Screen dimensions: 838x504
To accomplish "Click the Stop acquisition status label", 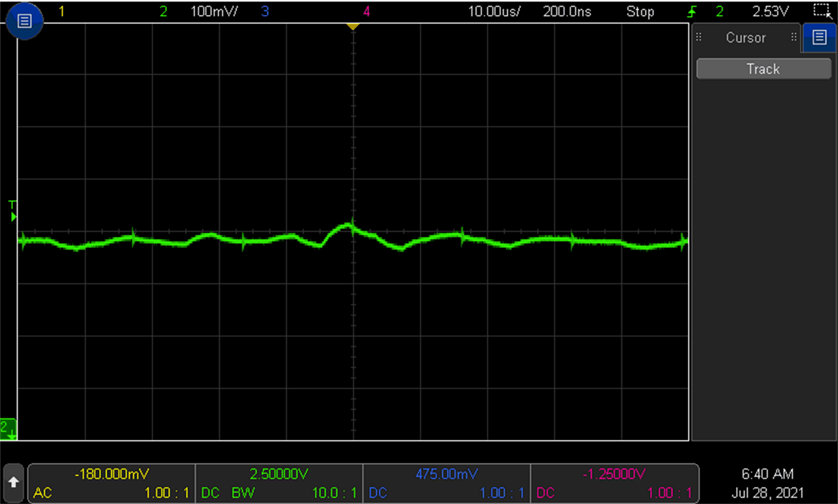I will 640,11.
